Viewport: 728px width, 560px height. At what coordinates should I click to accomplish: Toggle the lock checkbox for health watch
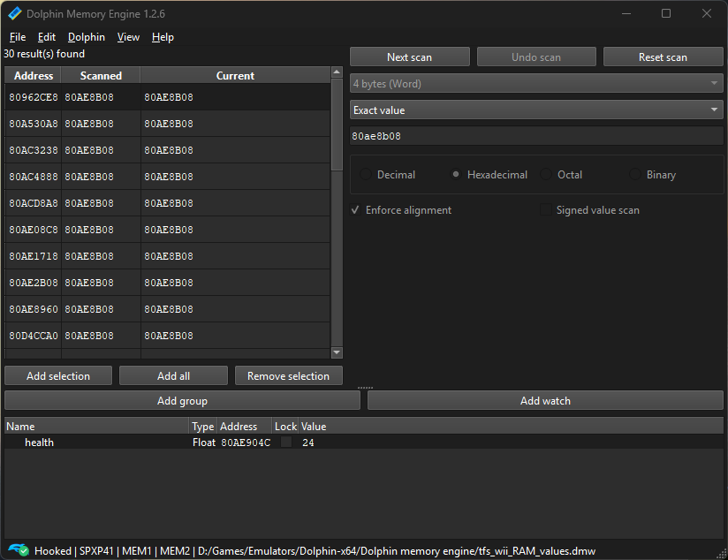tap(286, 442)
